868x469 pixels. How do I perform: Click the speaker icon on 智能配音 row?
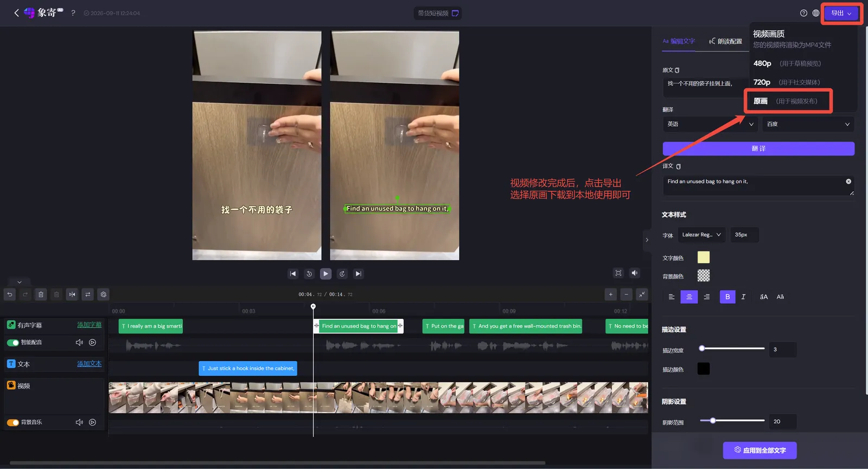pos(79,343)
